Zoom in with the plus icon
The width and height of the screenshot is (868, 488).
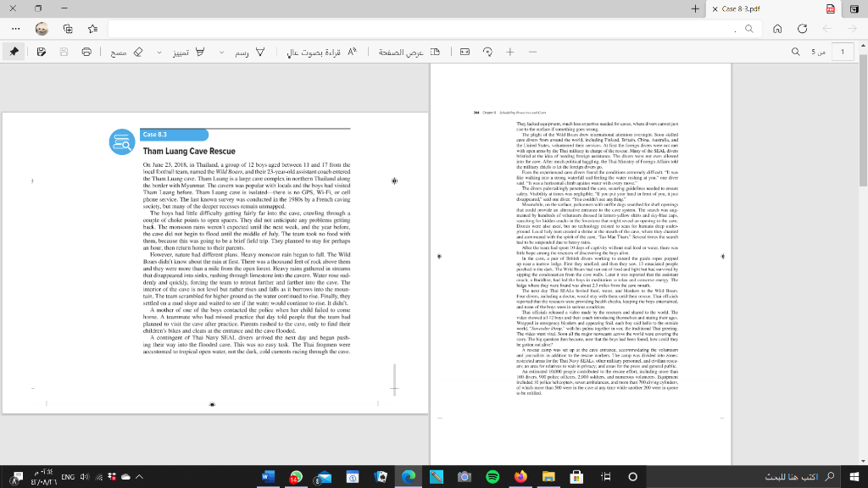click(x=509, y=52)
